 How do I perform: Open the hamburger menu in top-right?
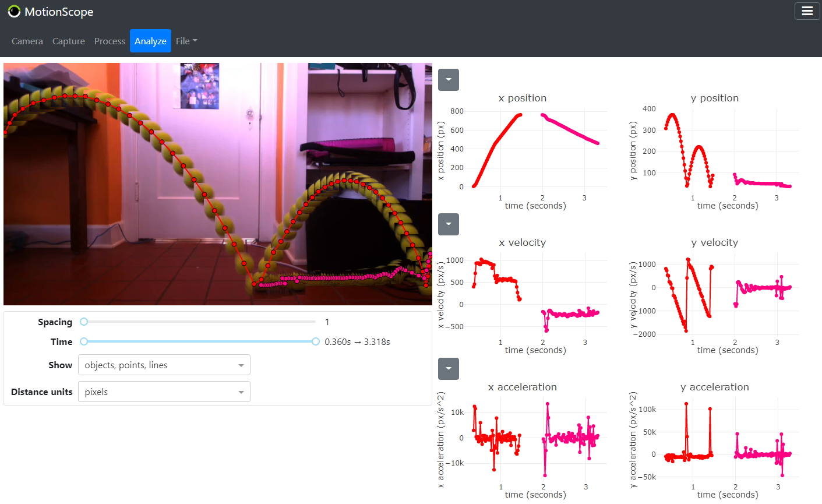(807, 11)
